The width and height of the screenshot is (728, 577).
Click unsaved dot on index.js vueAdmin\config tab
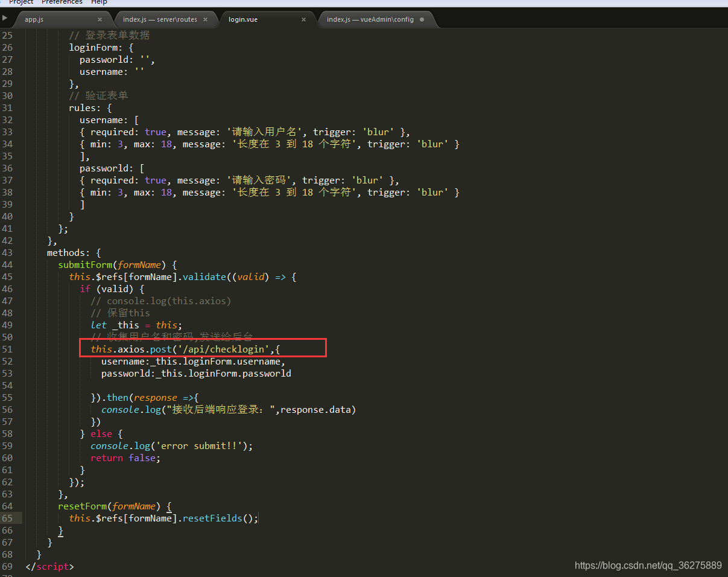pos(422,19)
